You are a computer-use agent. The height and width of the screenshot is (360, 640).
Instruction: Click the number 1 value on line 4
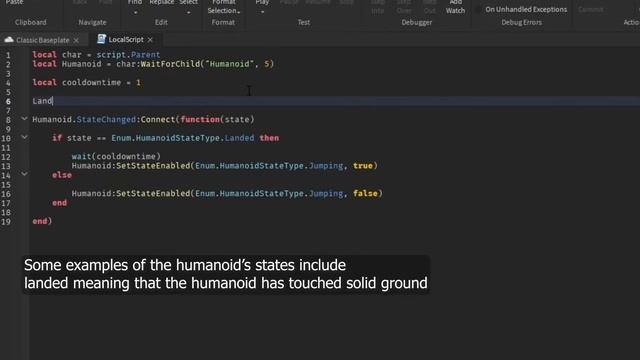click(138, 82)
